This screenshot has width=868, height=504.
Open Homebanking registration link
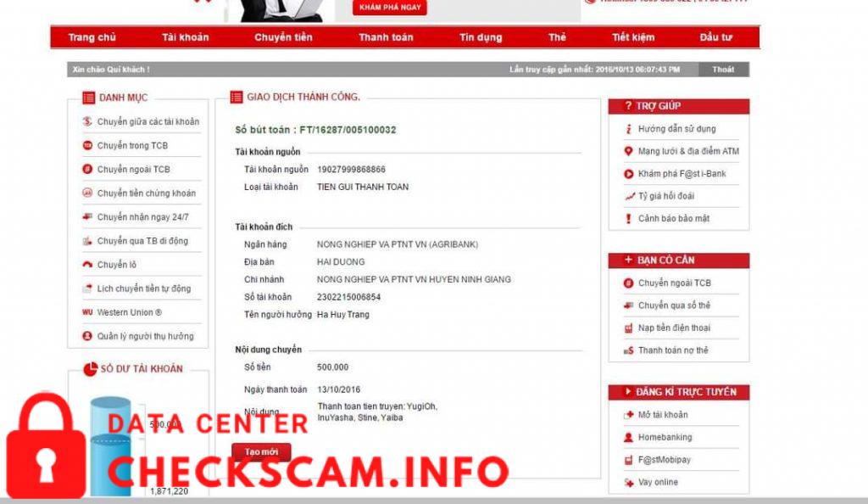tap(665, 437)
